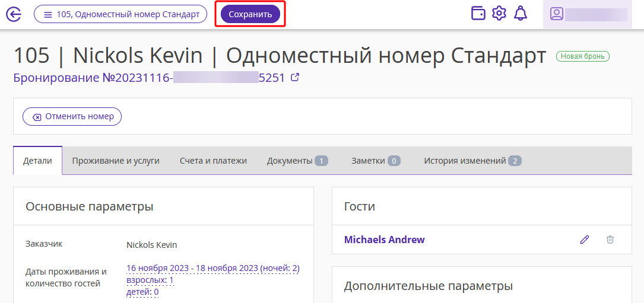Switch to Проживание и услуги tab
Screen dimensions: 644x303
click(116, 161)
